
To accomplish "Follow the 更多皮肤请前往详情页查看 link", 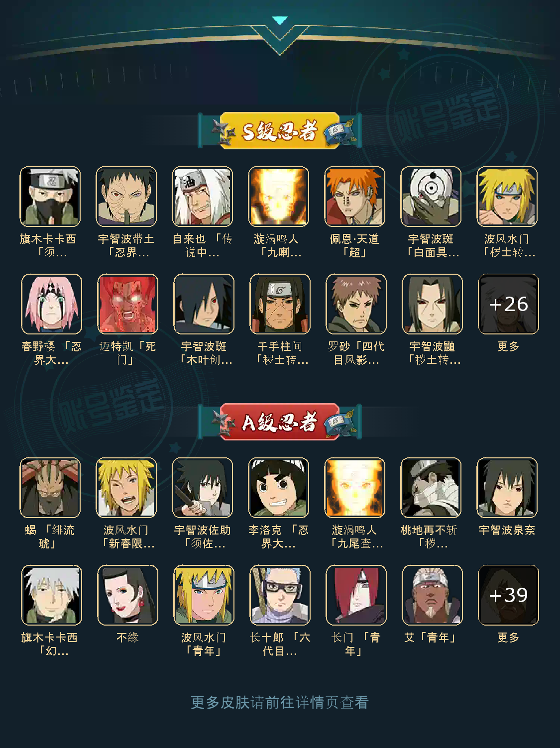I will point(280,702).
